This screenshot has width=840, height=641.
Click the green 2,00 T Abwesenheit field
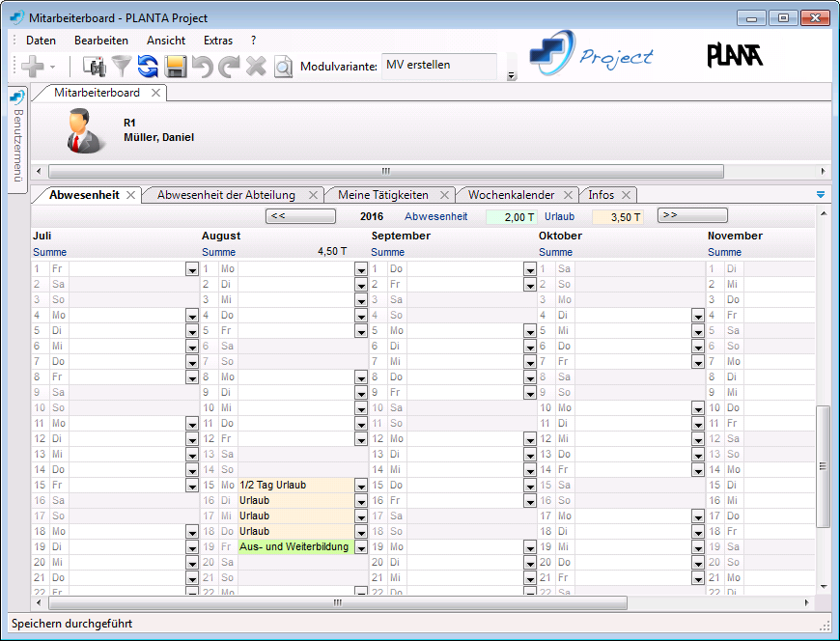point(511,217)
